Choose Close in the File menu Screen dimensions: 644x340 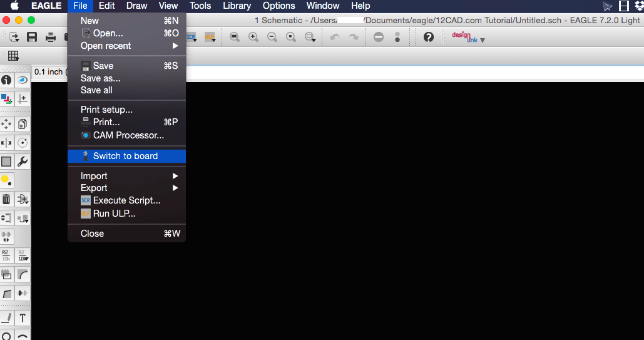(x=126, y=234)
